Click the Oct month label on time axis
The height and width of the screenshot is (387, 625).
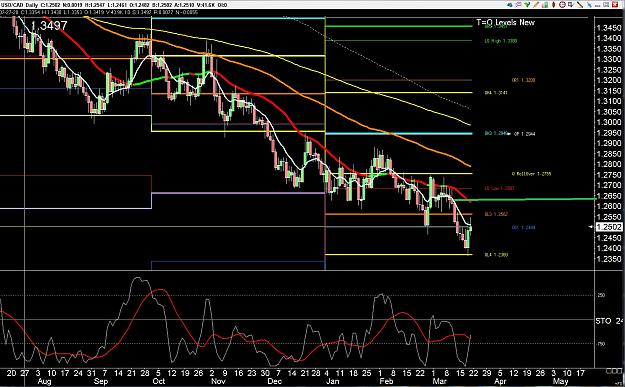click(x=158, y=381)
